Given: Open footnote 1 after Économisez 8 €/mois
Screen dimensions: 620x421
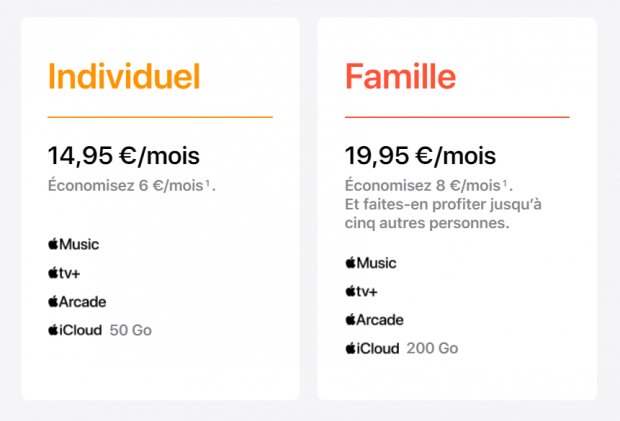Looking at the screenshot, I should click(x=505, y=182).
